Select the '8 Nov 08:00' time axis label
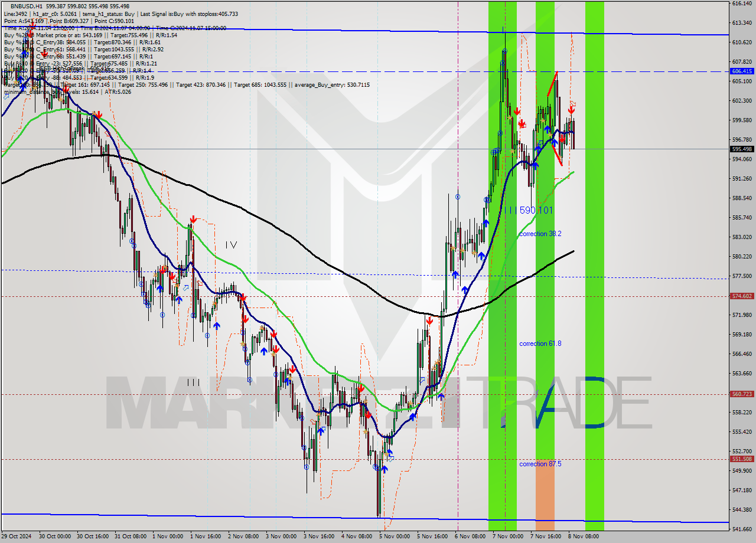This screenshot has height=543, width=756. (584, 537)
